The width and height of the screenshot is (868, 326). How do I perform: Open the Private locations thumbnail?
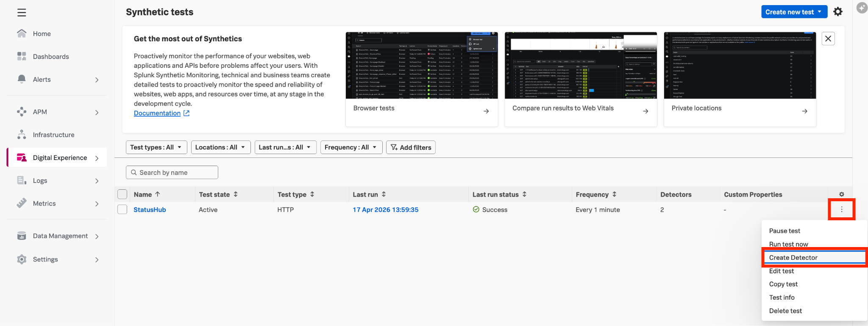[740, 65]
